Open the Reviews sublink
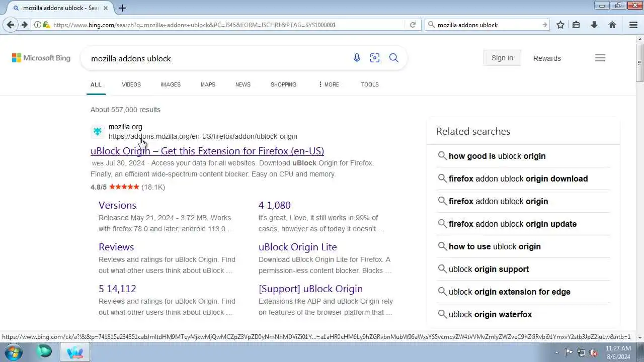 [116, 247]
